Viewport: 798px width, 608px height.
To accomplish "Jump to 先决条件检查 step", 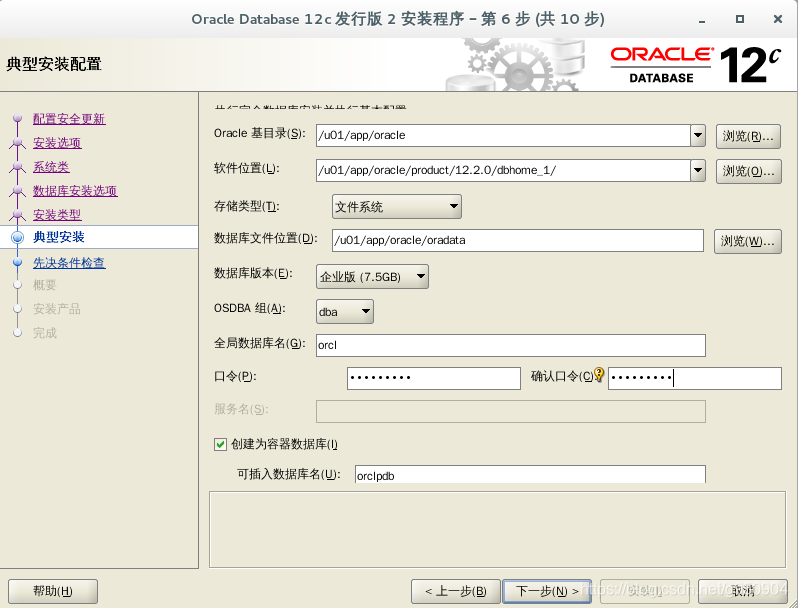I will [x=69, y=263].
